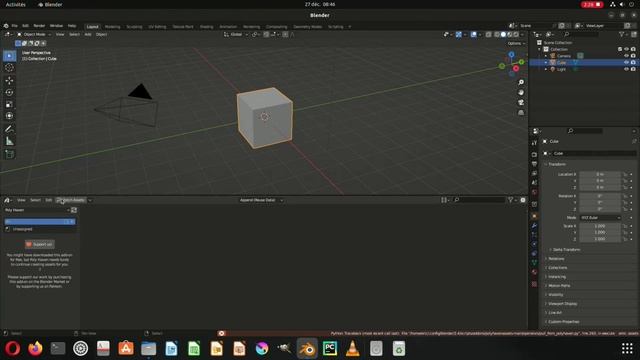This screenshot has width=640, height=360.
Task: Expand the Relations panel
Action: [556, 259]
